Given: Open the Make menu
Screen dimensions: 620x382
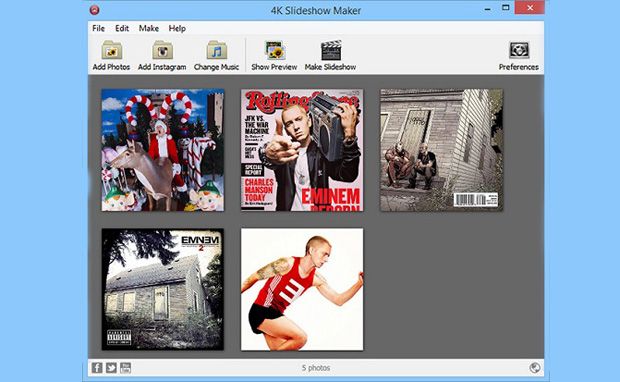Looking at the screenshot, I should point(149,28).
